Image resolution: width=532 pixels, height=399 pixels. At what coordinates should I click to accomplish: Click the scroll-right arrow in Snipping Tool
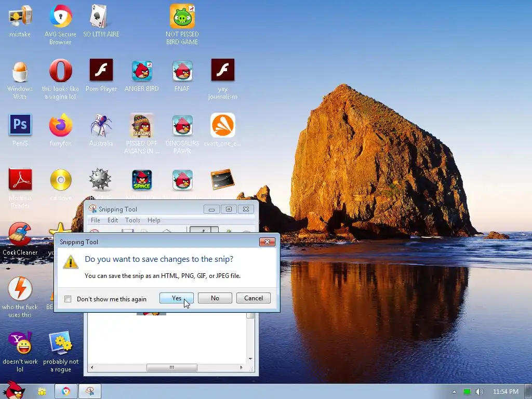click(x=241, y=367)
